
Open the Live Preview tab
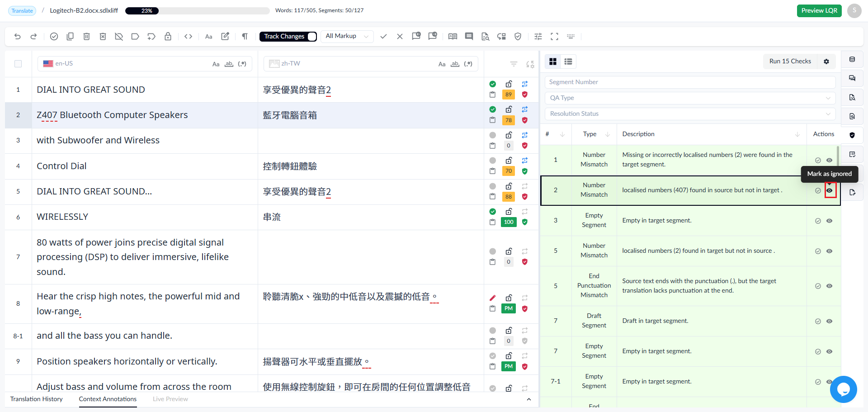coord(170,399)
